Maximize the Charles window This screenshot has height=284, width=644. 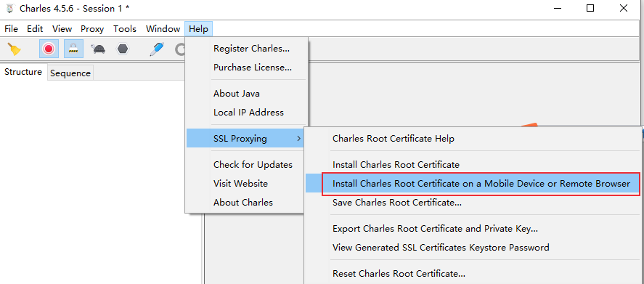point(590,8)
